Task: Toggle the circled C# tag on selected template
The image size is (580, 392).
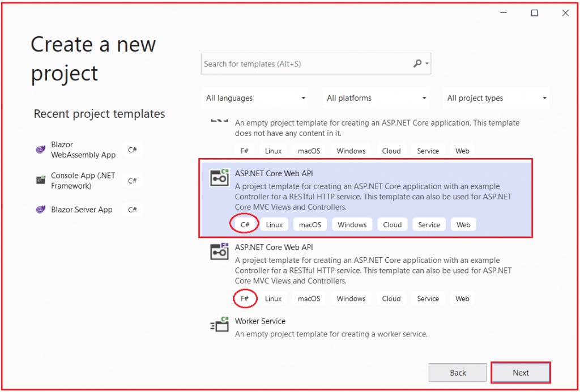Action: click(244, 224)
